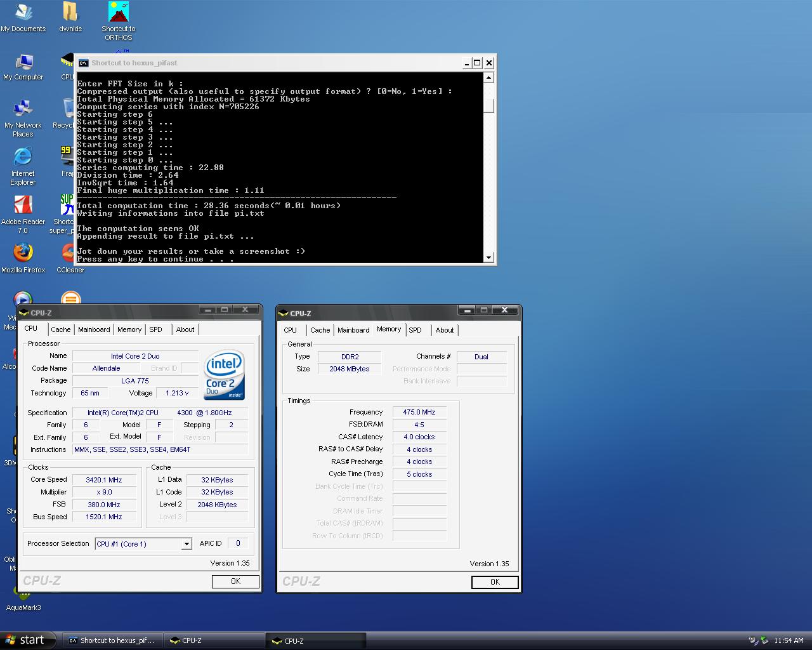Activate first CPU-Z taskbar button
Image resolution: width=812 pixels, height=650 pixels.
pyautogui.click(x=214, y=640)
